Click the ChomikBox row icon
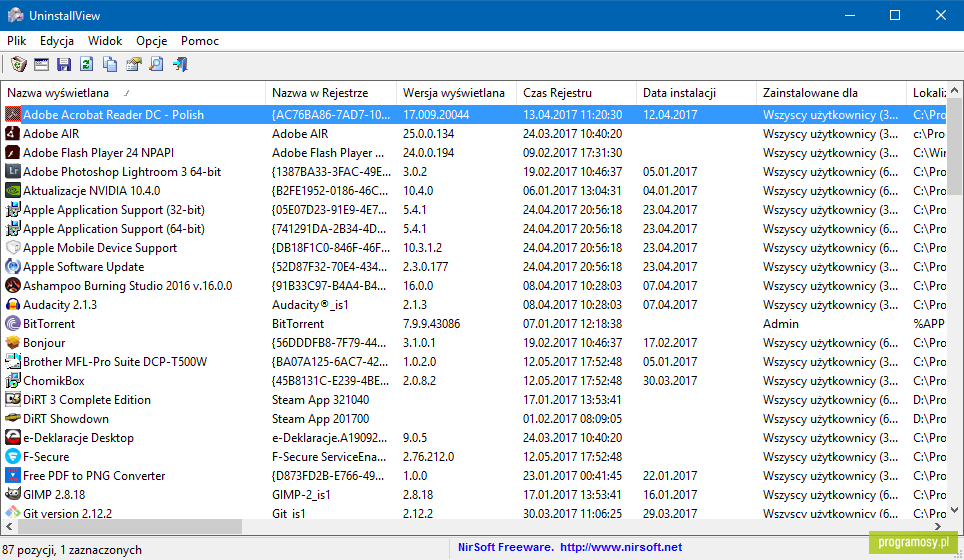The width and height of the screenshot is (964, 560). (12, 381)
